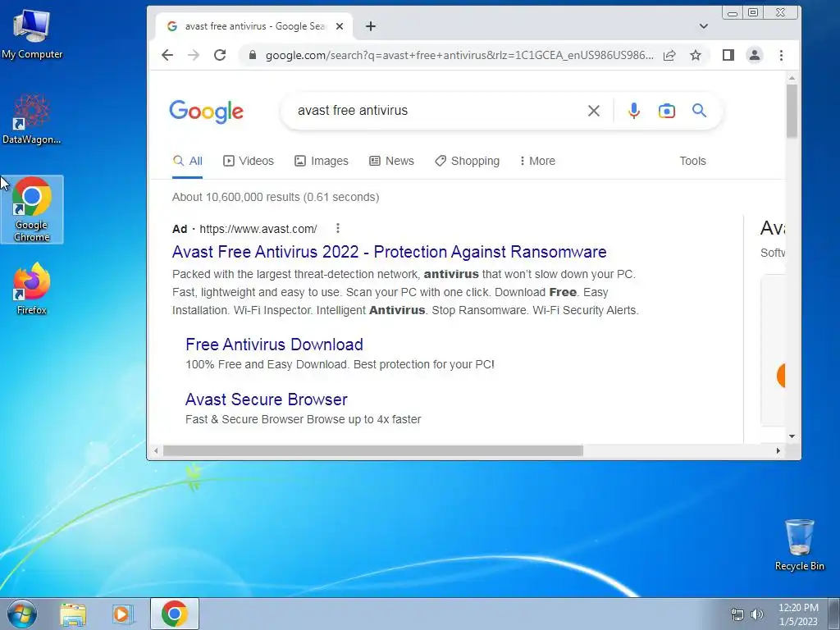This screenshot has width=840, height=630.
Task: Click the Show desktop strip
Action: point(834,614)
